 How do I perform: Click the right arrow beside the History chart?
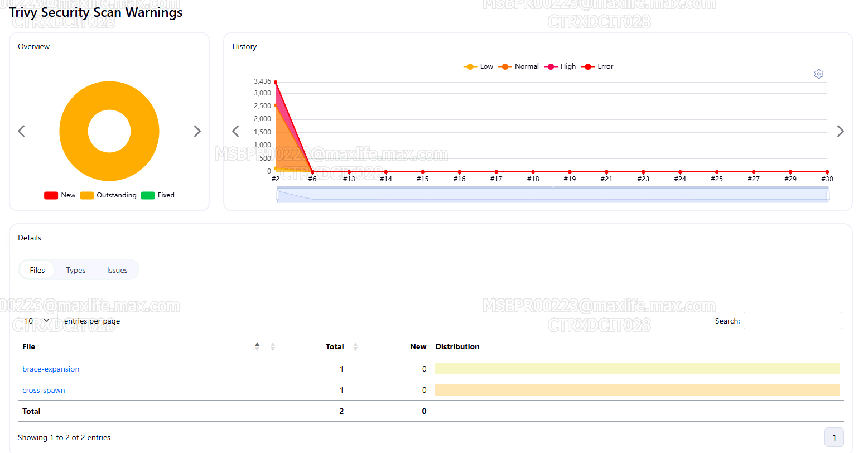(x=841, y=131)
